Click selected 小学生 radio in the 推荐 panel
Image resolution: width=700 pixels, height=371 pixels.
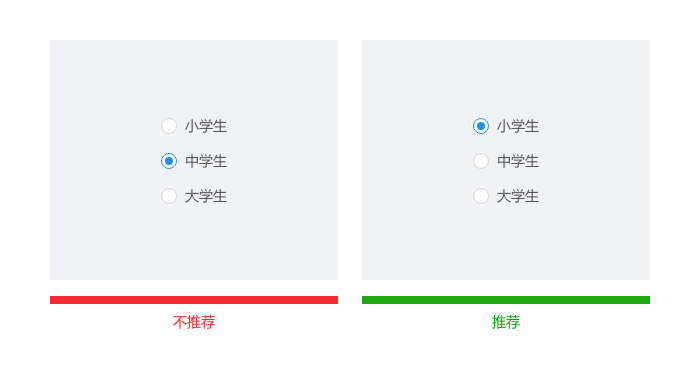click(481, 126)
